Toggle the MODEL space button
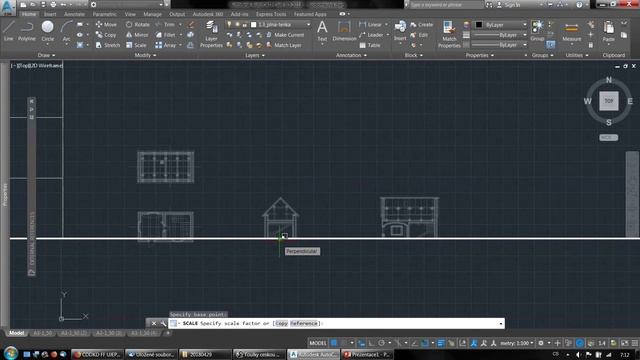This screenshot has width=640, height=360. (318, 343)
